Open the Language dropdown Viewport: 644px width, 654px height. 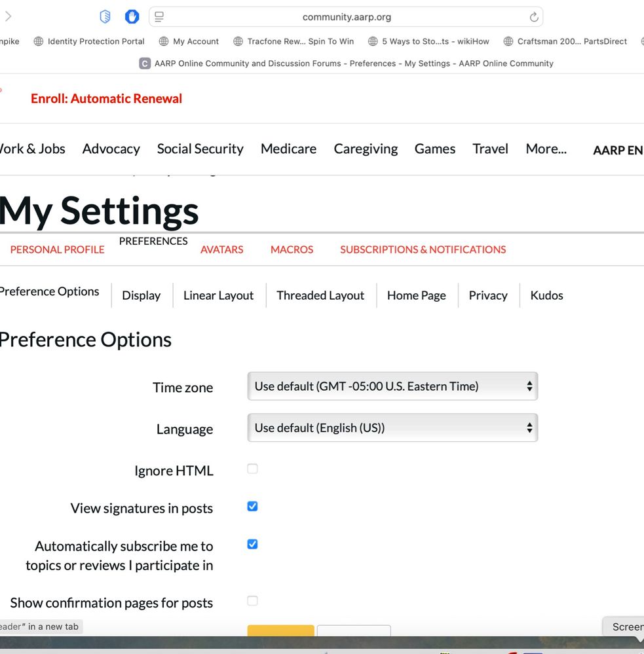coord(392,428)
